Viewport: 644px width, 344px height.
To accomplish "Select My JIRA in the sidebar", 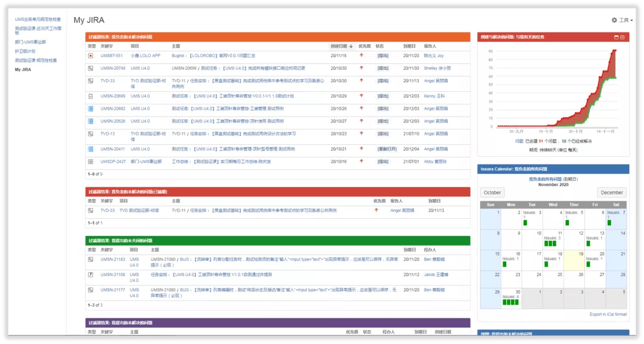I will [23, 70].
